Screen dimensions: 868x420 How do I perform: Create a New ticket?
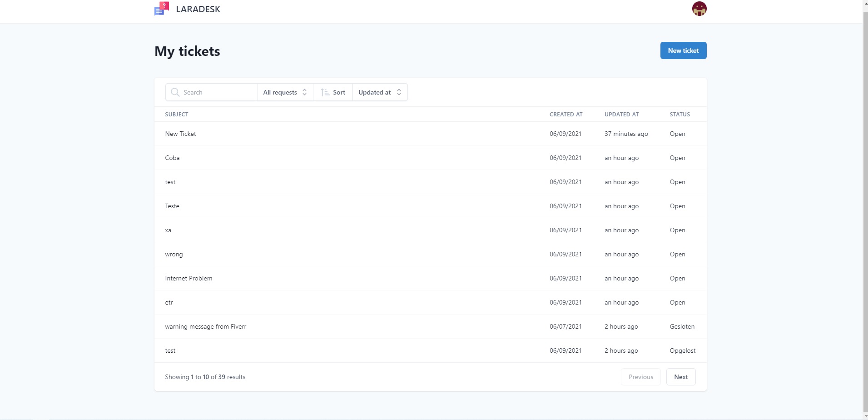coord(683,50)
